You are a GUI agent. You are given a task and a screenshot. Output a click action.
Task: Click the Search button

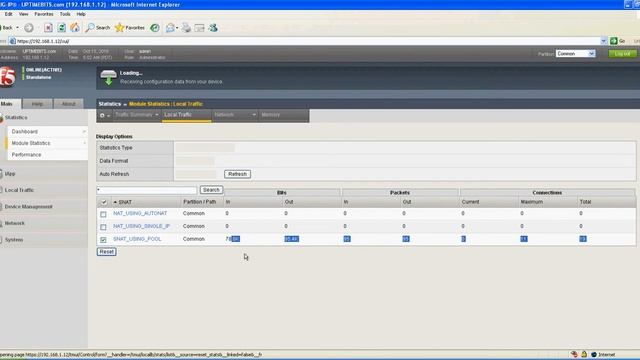[x=211, y=190]
